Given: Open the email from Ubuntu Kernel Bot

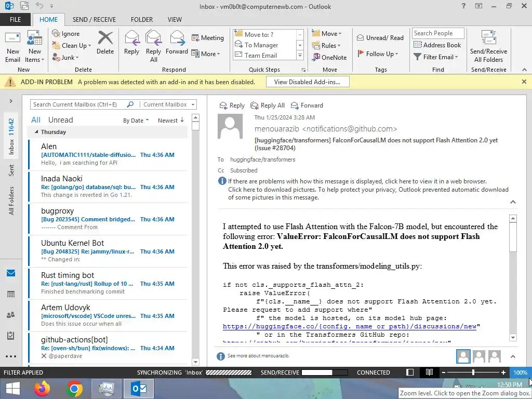Looking at the screenshot, I should coord(108,251).
